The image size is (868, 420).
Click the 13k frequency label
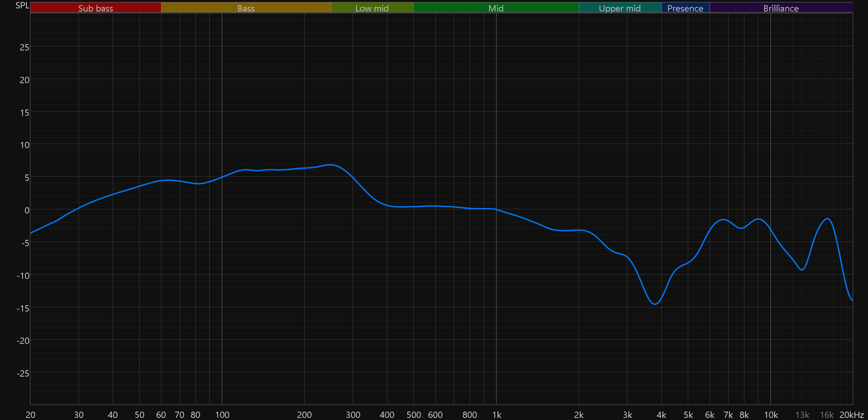coord(802,414)
